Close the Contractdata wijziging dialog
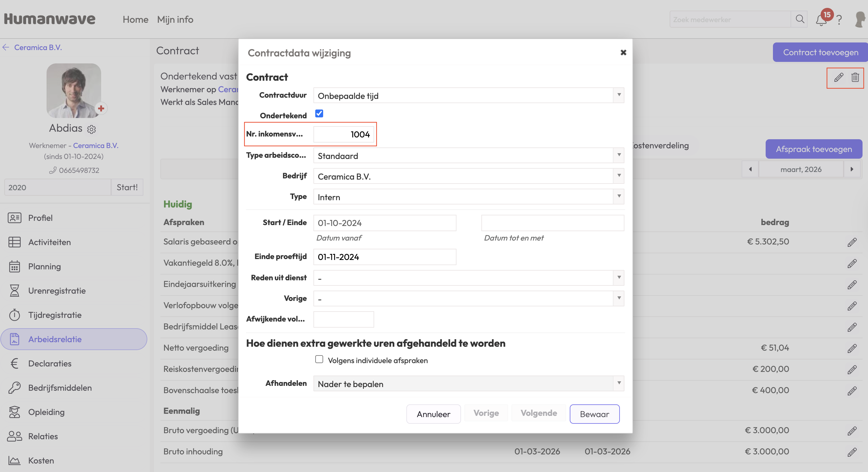The width and height of the screenshot is (868, 472). tap(623, 52)
